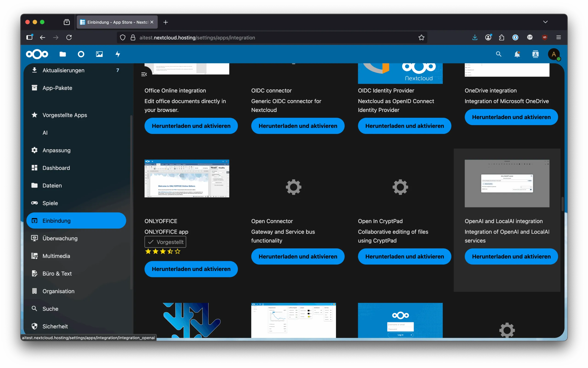Select the AI category
The image size is (588, 368).
tap(76, 133)
